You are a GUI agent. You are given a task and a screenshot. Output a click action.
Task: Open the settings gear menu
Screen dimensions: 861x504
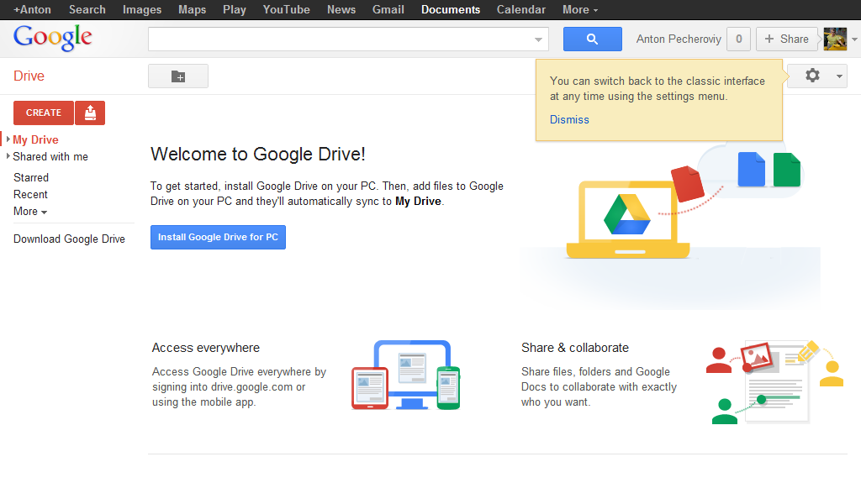812,76
